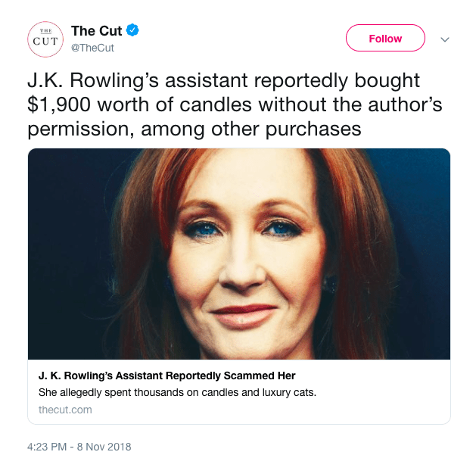Open the article preview portrait image
This screenshot has width=476, height=455.
coord(238,253)
